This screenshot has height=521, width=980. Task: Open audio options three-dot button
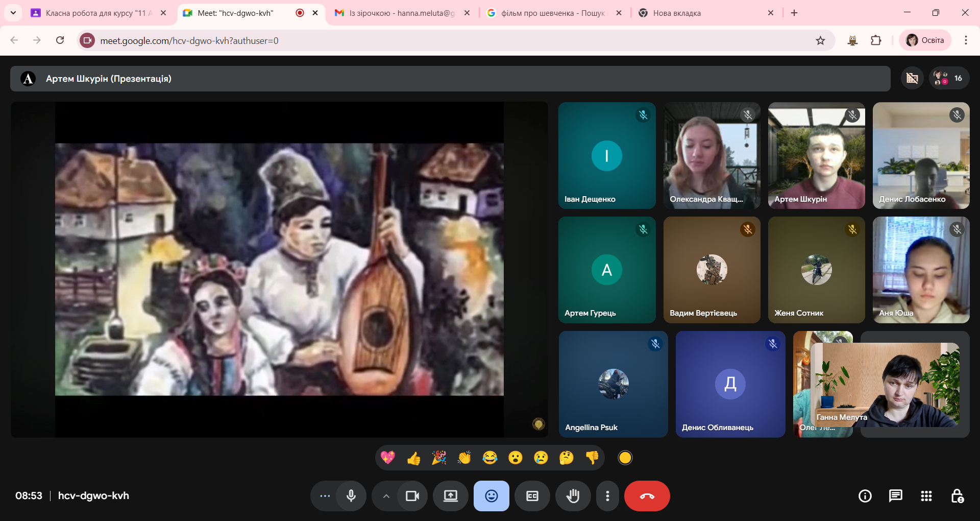click(325, 496)
